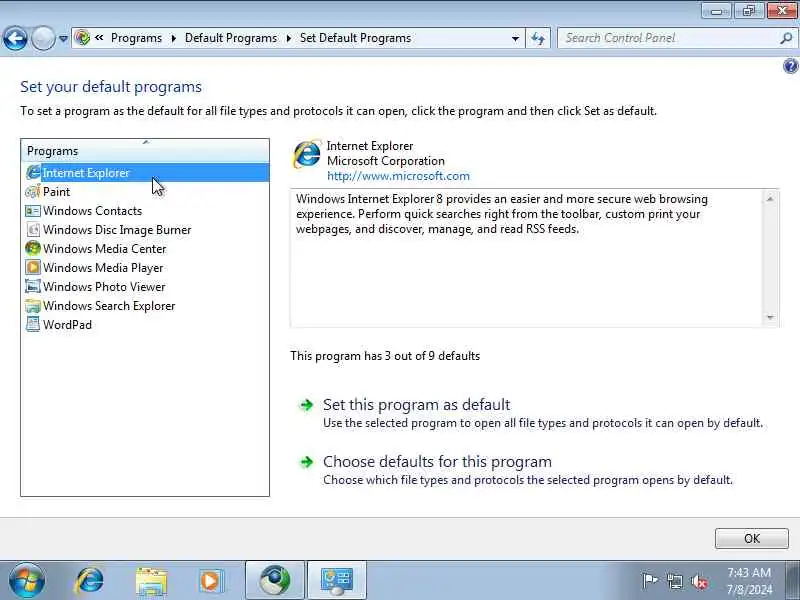
Task: Click the Internet Explorer icon in programs list
Action: click(33, 172)
